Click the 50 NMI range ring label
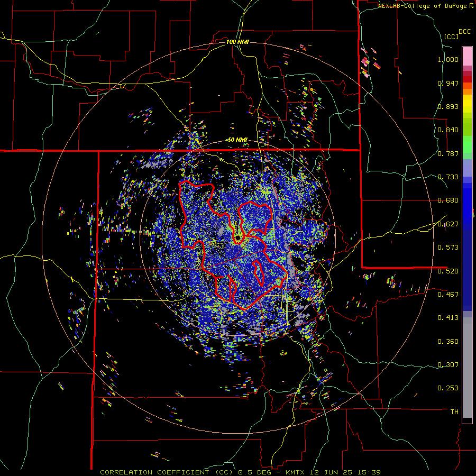The image size is (476, 476). [238, 140]
